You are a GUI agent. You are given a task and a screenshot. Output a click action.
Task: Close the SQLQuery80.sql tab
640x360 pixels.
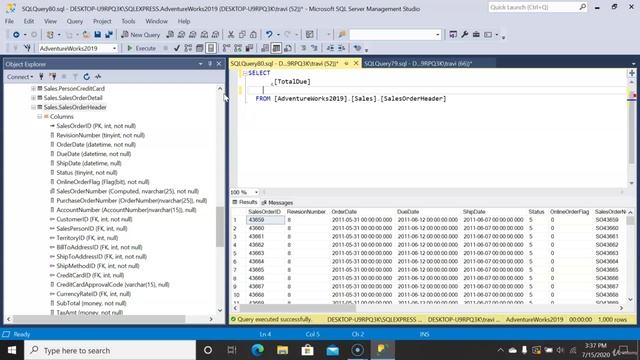coord(356,64)
